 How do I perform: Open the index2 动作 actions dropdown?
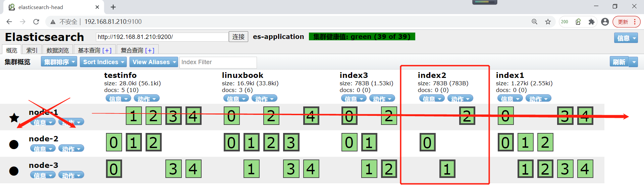coord(460,99)
